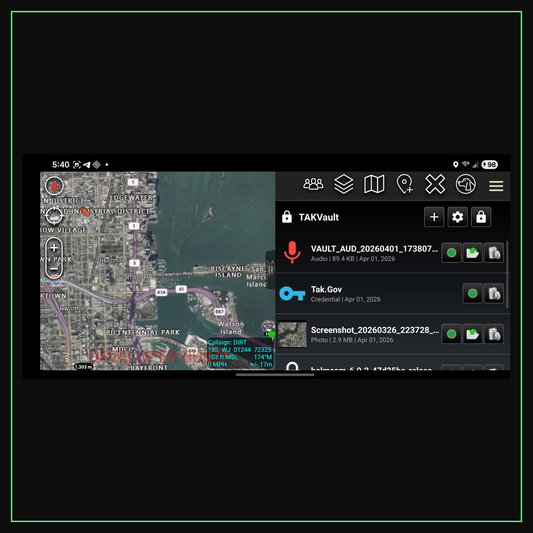
Task: Open the hamburger overflow menu
Action: click(x=496, y=186)
